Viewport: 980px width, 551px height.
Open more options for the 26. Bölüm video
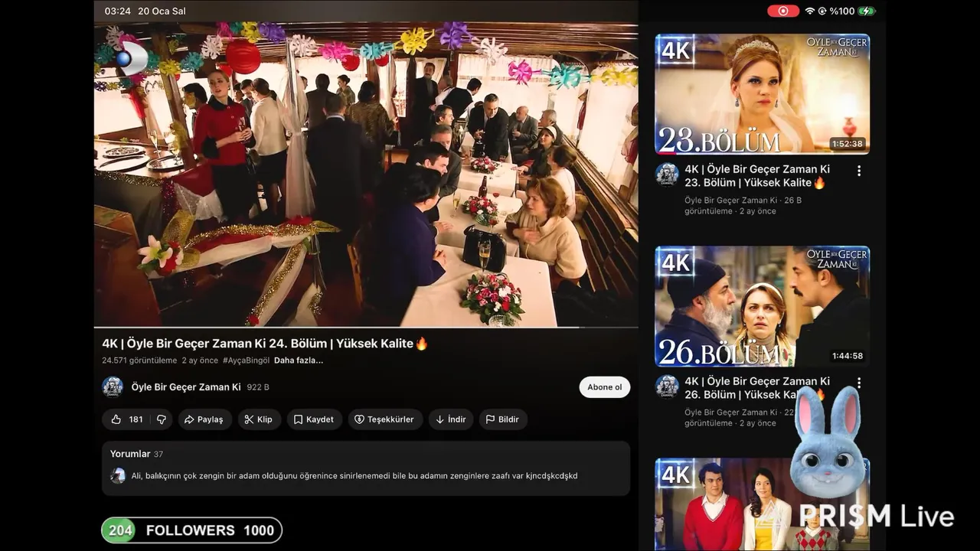pyautogui.click(x=859, y=383)
